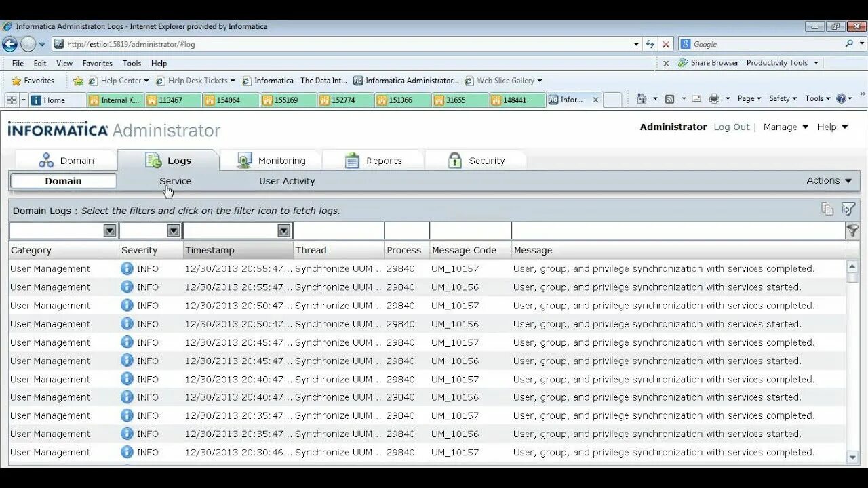The image size is (868, 488).
Task: Click the browser Back arrow button
Action: coord(9,44)
